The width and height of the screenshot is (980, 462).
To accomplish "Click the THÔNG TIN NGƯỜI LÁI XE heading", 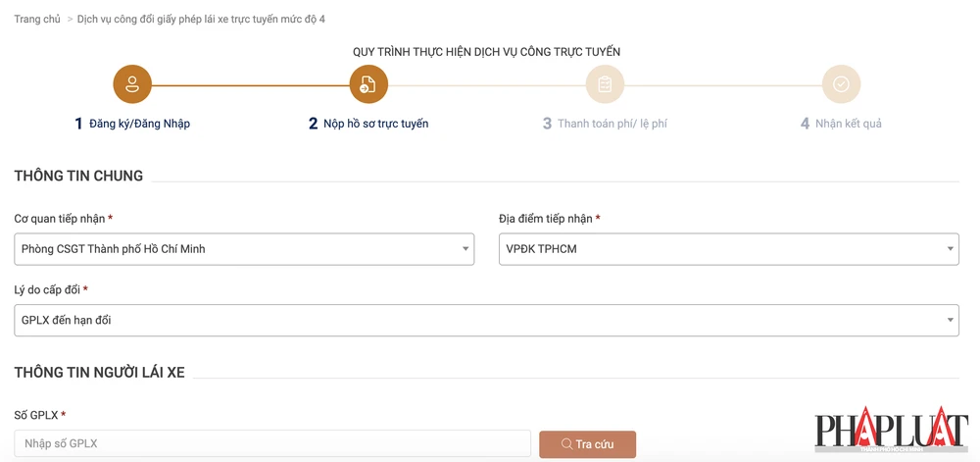I will (x=99, y=373).
